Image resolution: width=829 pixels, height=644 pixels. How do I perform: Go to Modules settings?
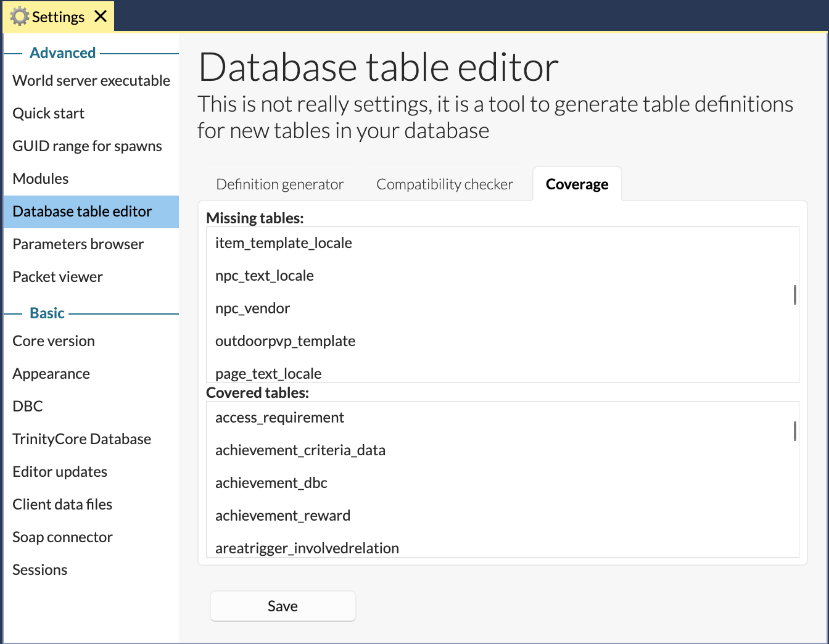coord(91,179)
